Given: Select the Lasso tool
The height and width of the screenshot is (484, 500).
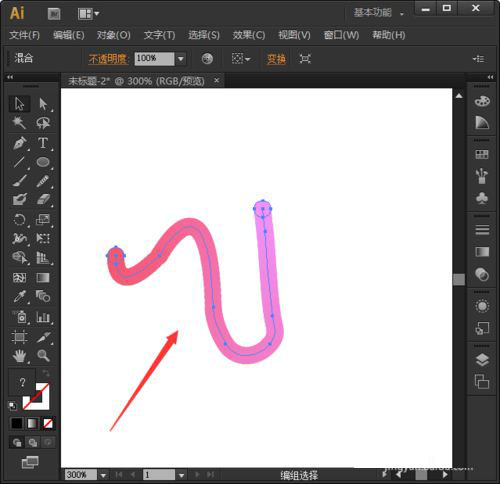Looking at the screenshot, I should click(43, 123).
